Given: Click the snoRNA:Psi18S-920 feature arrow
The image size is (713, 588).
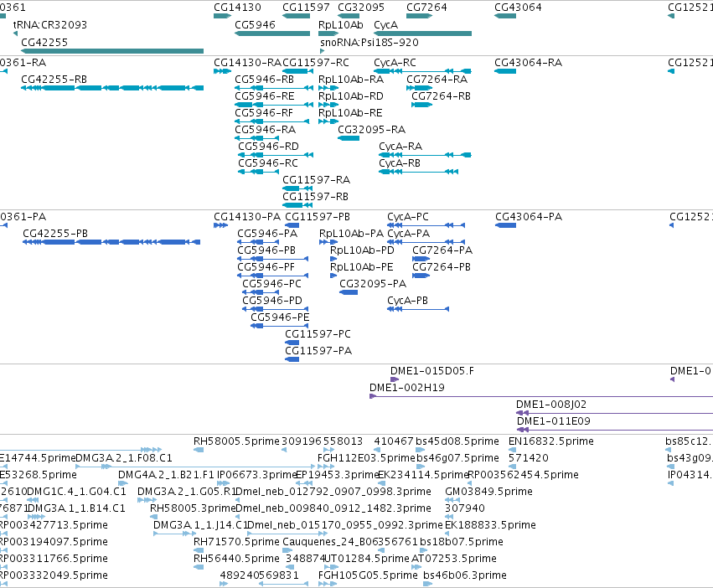Looking at the screenshot, I should pos(322,51).
